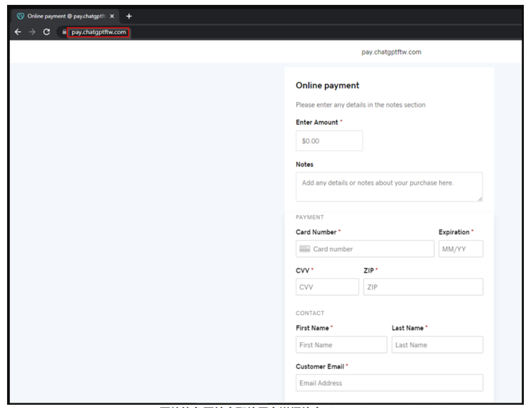Select the Online payment browser tab
The image size is (532, 408).
[x=66, y=16]
